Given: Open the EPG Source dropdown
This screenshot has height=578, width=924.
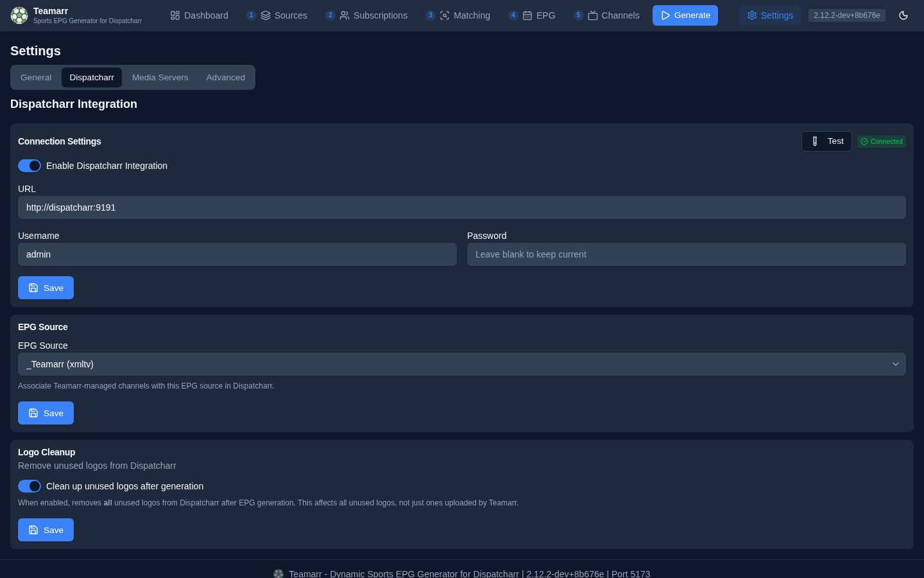Looking at the screenshot, I should coord(462,364).
